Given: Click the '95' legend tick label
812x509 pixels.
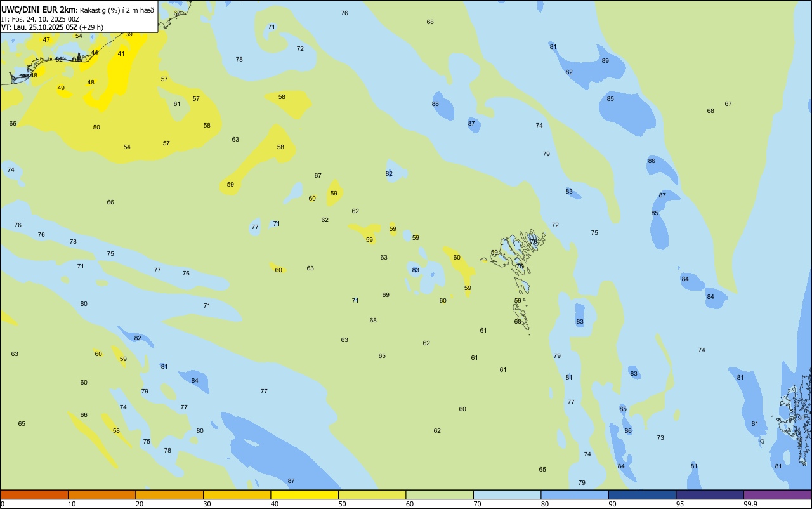Looking at the screenshot, I should [680, 504].
